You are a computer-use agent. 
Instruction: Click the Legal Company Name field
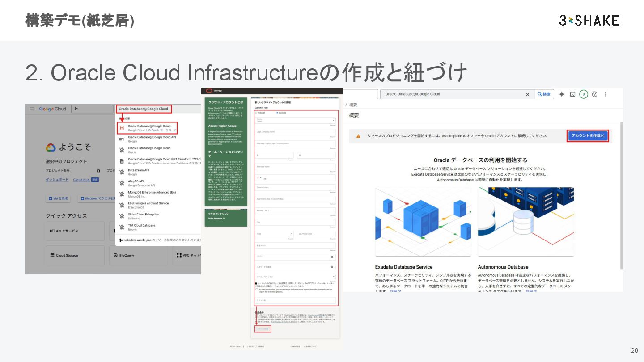point(295,132)
